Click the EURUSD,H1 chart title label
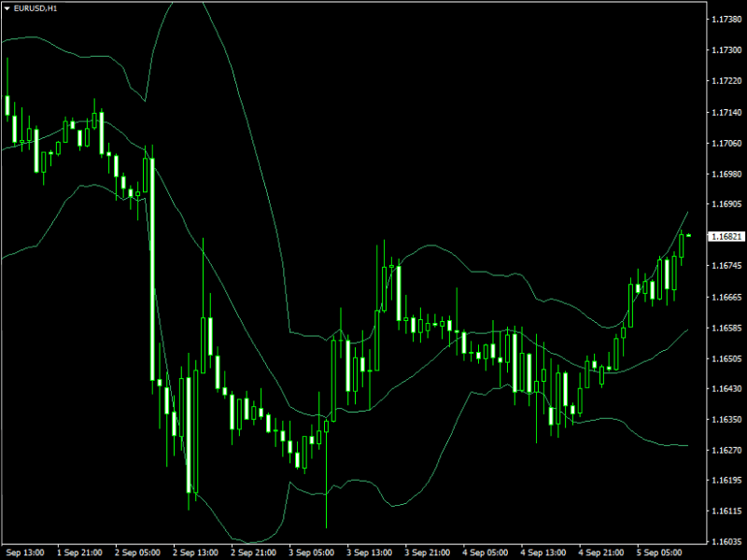The height and width of the screenshot is (560, 747). [35, 8]
